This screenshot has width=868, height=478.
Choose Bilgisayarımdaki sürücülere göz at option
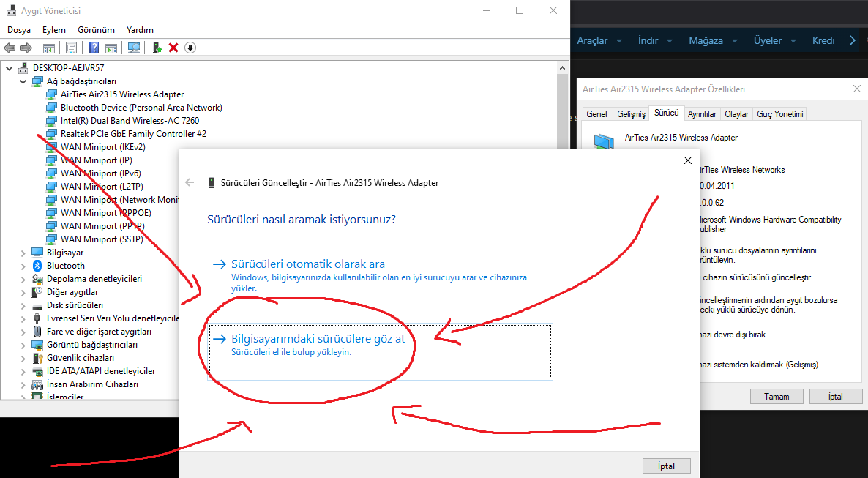[381, 351]
